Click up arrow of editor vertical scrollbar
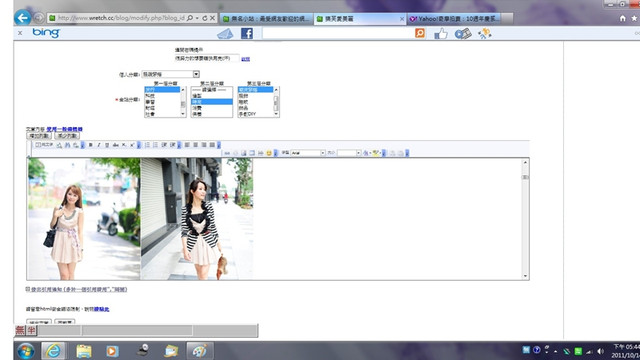 pos(525,162)
